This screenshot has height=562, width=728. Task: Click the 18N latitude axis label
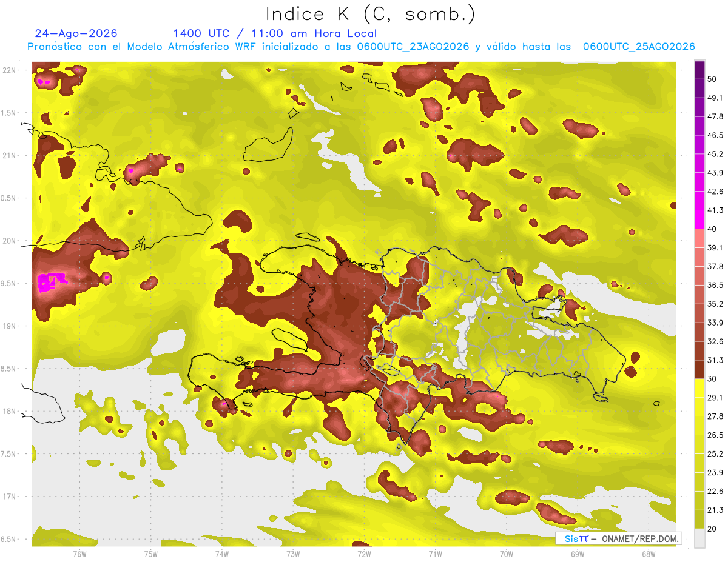pos(9,411)
